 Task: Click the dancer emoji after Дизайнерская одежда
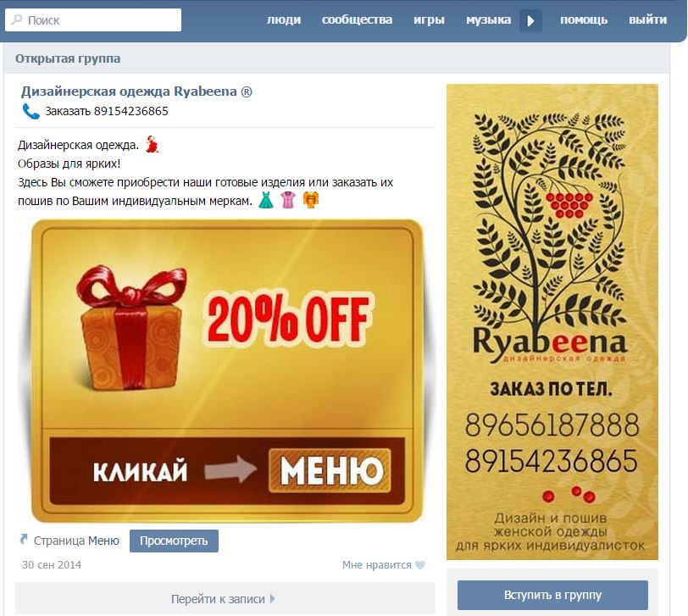(x=153, y=144)
